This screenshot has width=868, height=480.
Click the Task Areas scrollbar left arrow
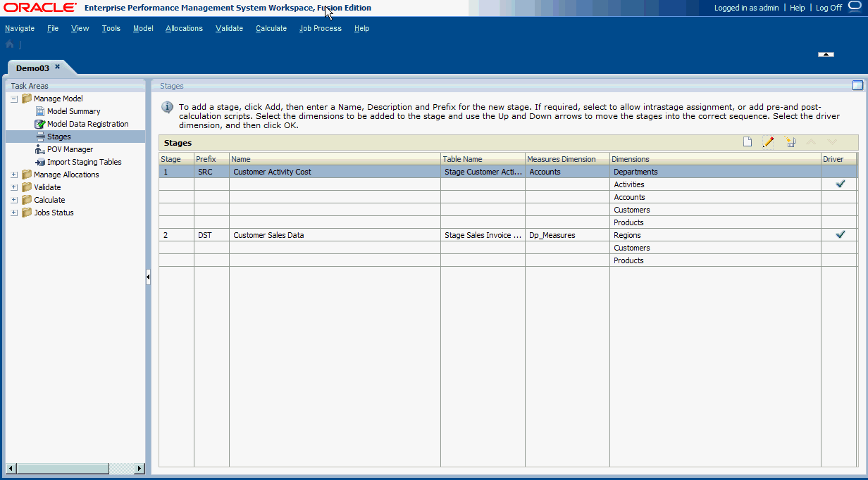(x=10, y=468)
